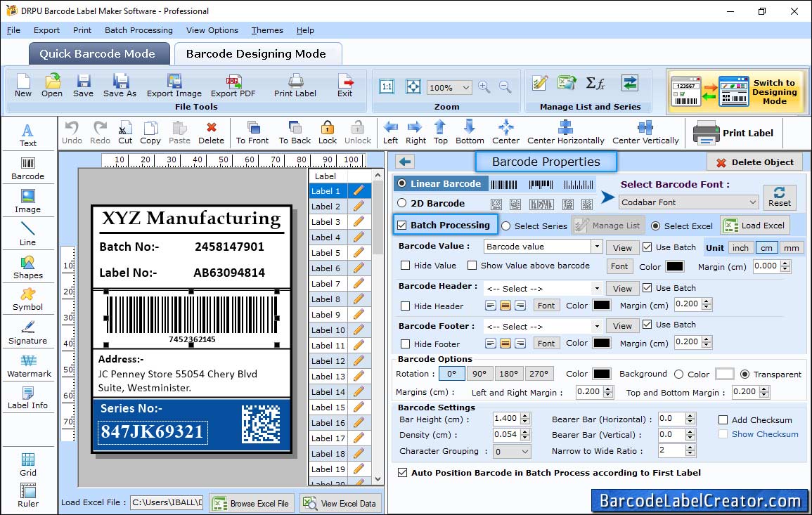
Task: Select Linear Barcode radio option
Action: coord(402,183)
